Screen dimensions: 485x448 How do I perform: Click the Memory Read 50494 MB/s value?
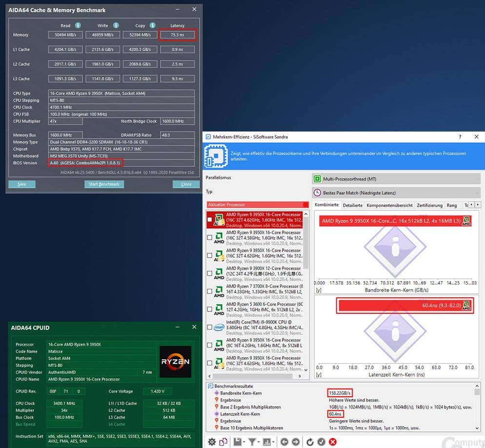(65, 35)
